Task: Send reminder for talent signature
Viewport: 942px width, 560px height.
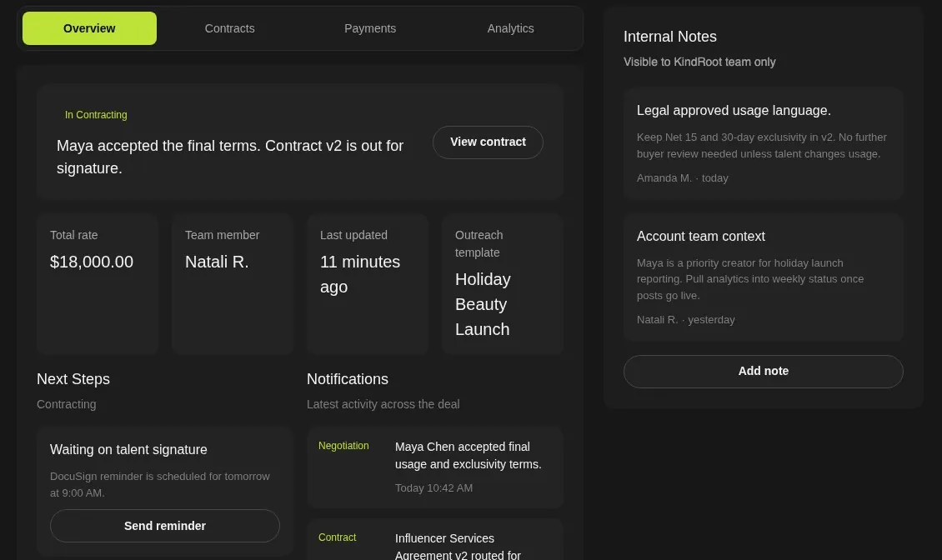Action: pos(164,526)
